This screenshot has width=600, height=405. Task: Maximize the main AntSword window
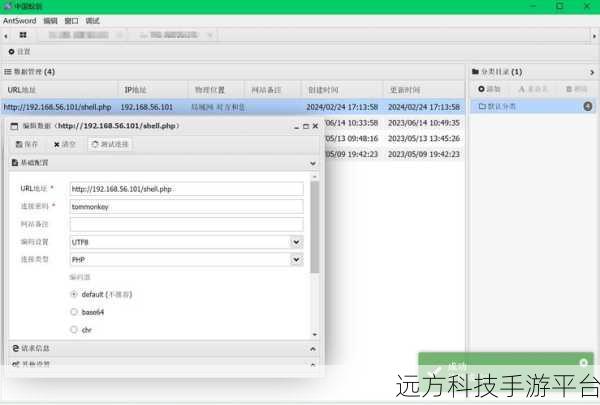pyautogui.click(x=559, y=6)
